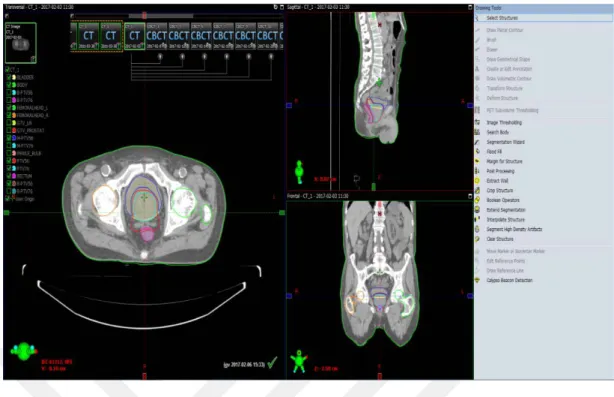Click the orientation figure in Transversal view

point(24,351)
